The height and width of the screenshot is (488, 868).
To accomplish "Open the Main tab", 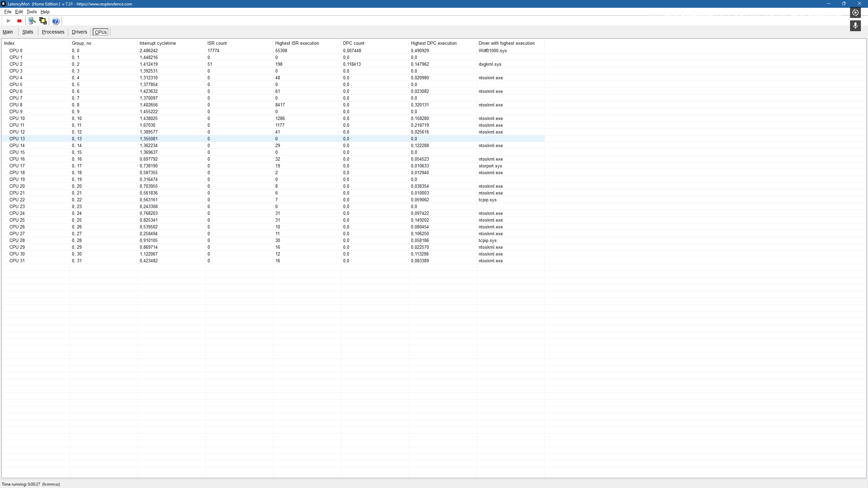I will point(8,32).
